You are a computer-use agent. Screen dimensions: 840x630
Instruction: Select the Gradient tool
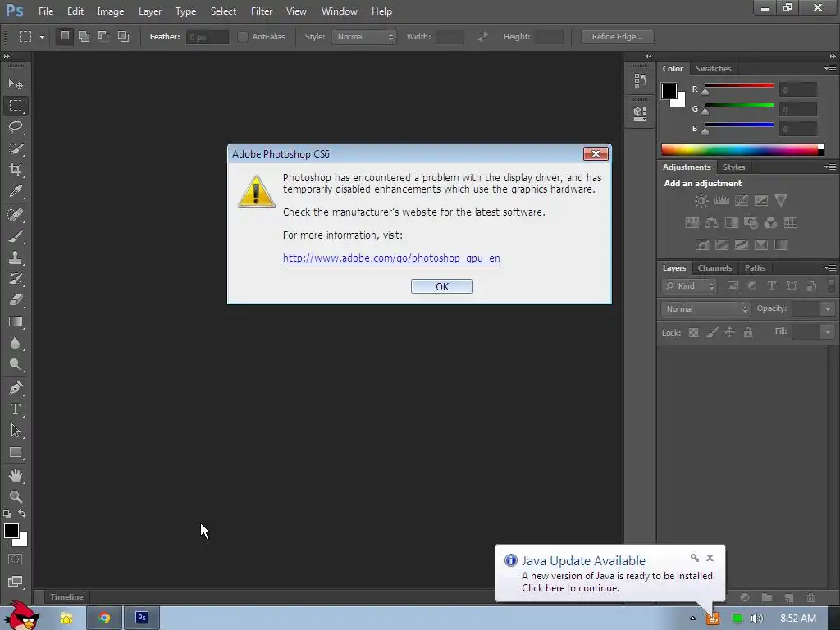point(16,322)
